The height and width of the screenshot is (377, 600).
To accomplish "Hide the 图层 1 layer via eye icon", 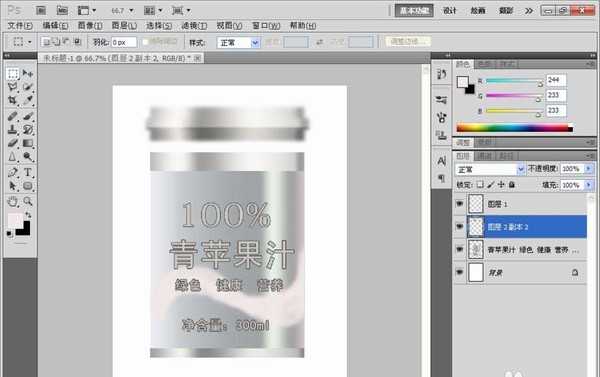I will [x=460, y=204].
